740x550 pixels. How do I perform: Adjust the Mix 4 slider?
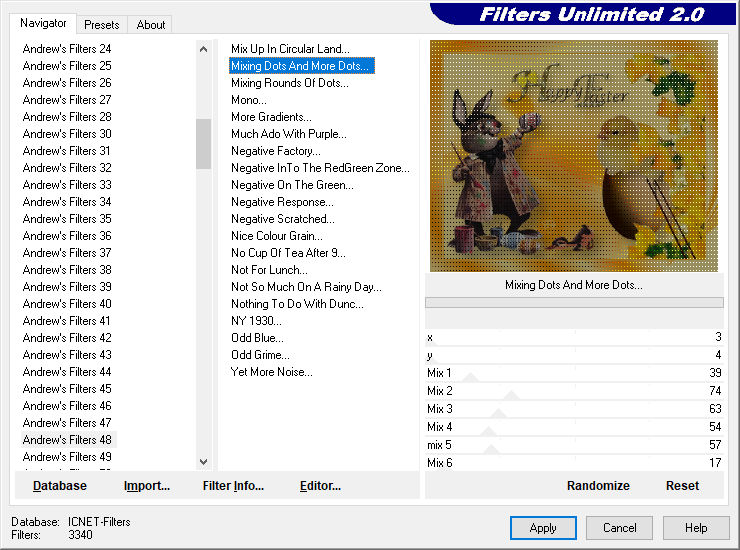(574, 427)
